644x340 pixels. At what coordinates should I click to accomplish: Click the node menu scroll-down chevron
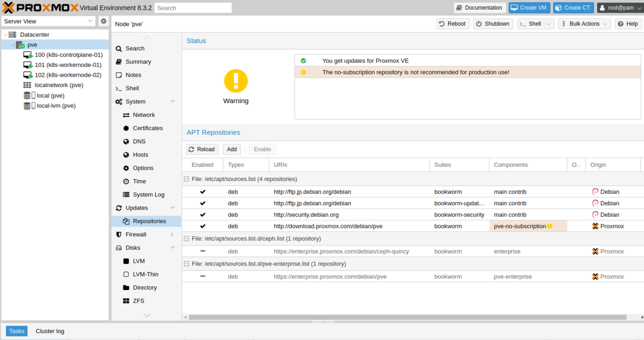click(x=147, y=315)
